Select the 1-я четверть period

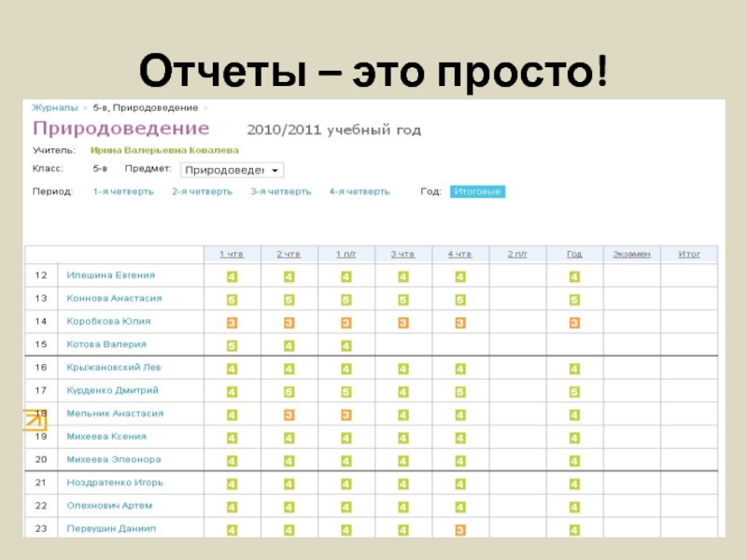click(x=123, y=191)
